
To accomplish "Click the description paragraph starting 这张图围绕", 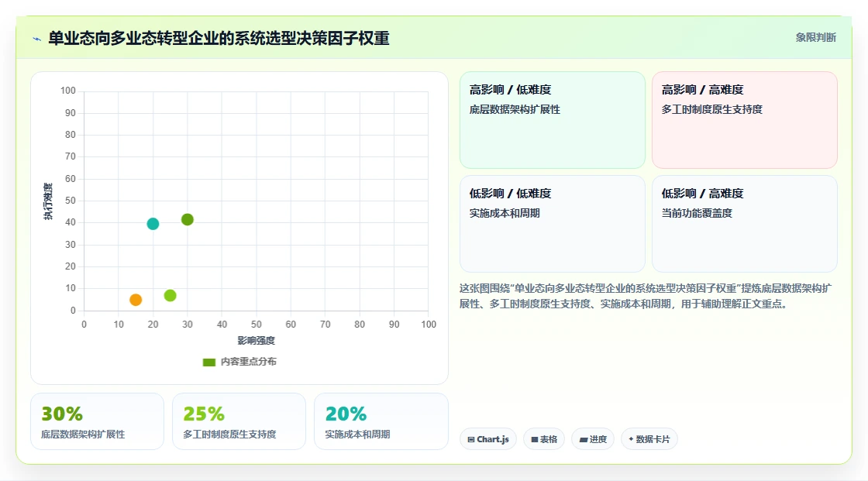I will click(646, 296).
